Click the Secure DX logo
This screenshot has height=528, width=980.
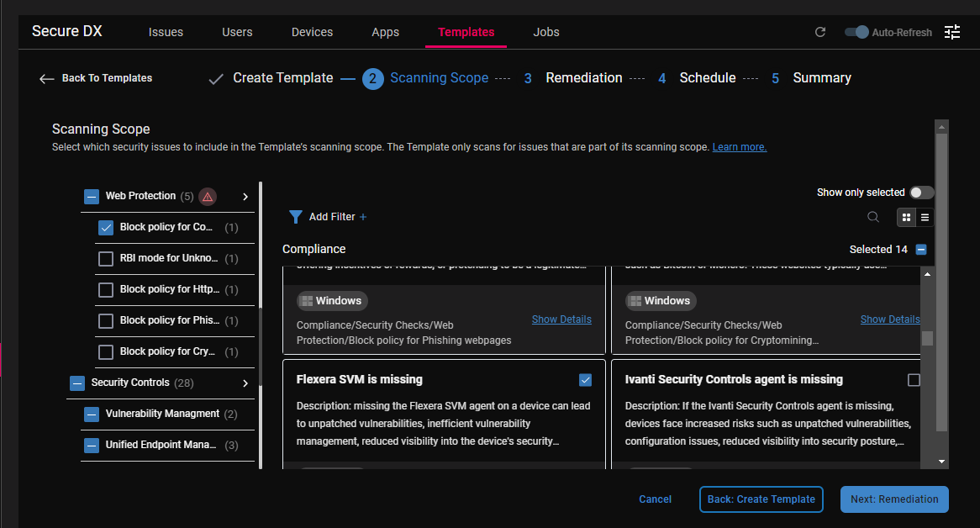coord(67,31)
